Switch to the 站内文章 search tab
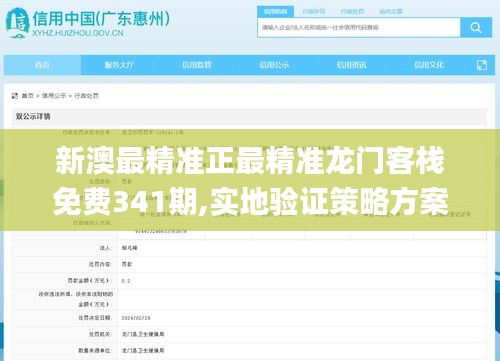 391,12
